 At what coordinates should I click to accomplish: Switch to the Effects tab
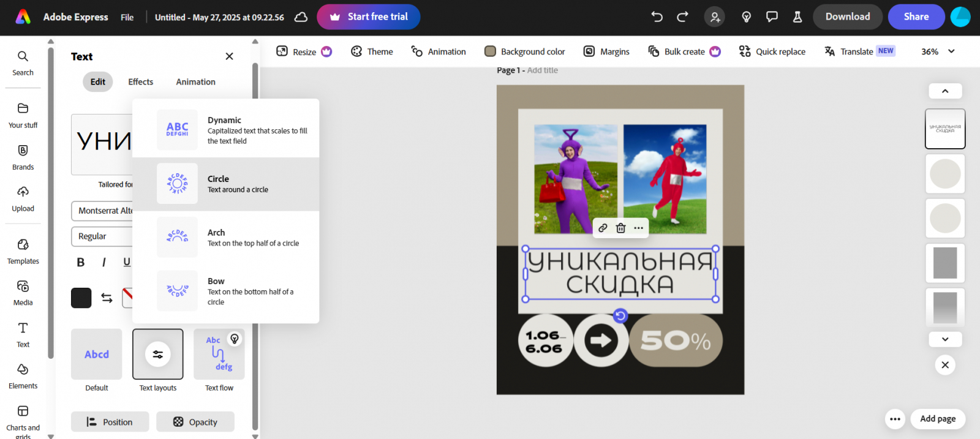pyautogui.click(x=140, y=81)
